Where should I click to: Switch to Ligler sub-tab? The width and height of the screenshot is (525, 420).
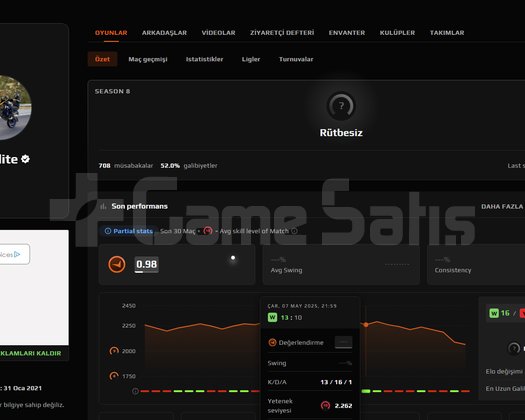click(x=251, y=59)
